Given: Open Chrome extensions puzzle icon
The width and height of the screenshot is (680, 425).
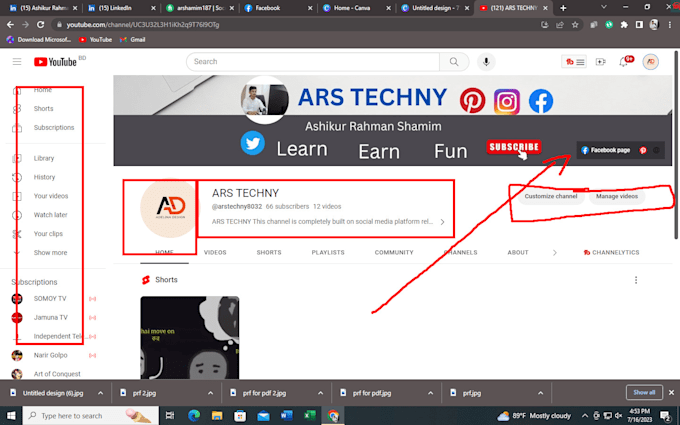Looking at the screenshot, I should [x=624, y=25].
